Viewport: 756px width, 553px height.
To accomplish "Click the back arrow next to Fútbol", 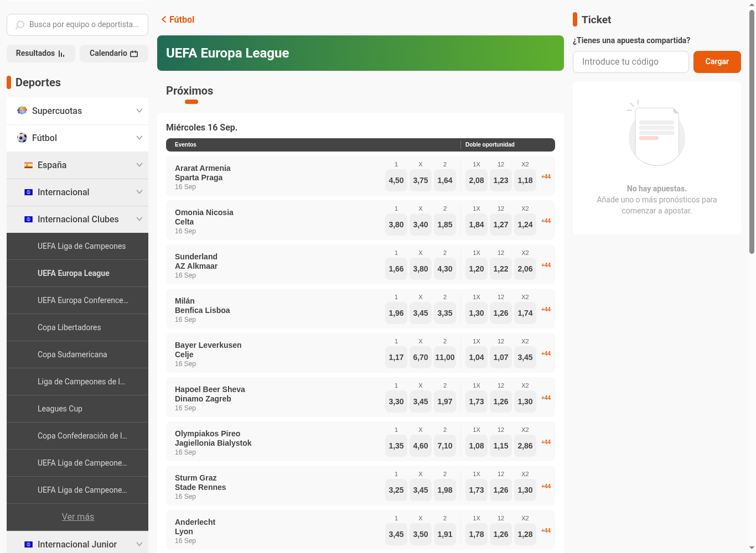I will pyautogui.click(x=164, y=19).
